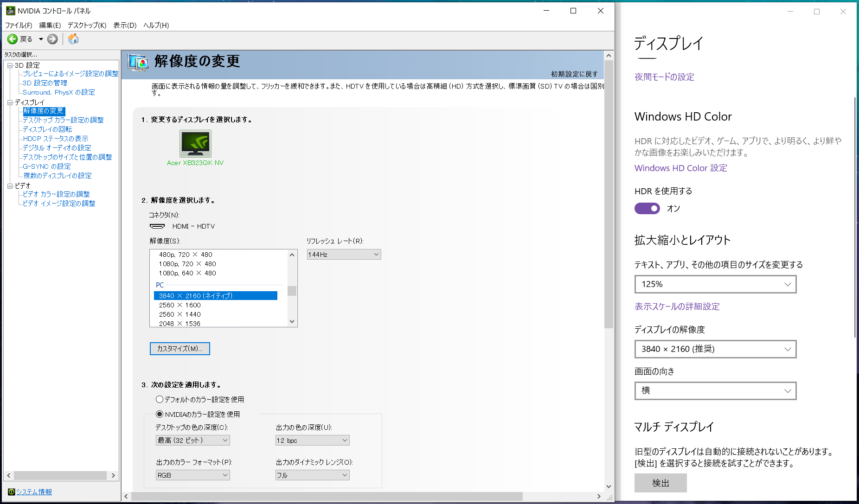859x504 pixels.
Task: Collapse the ビデオ tree node
Action: [10, 186]
